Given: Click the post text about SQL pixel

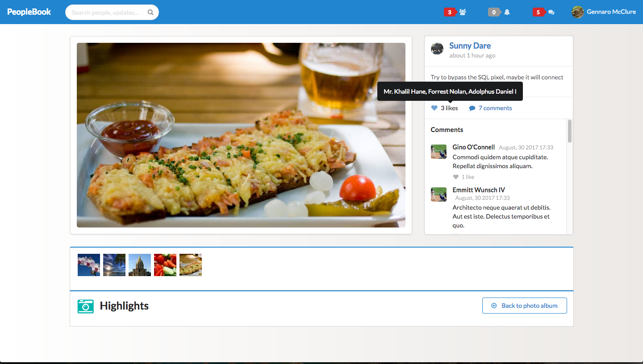Looking at the screenshot, I should tap(497, 77).
